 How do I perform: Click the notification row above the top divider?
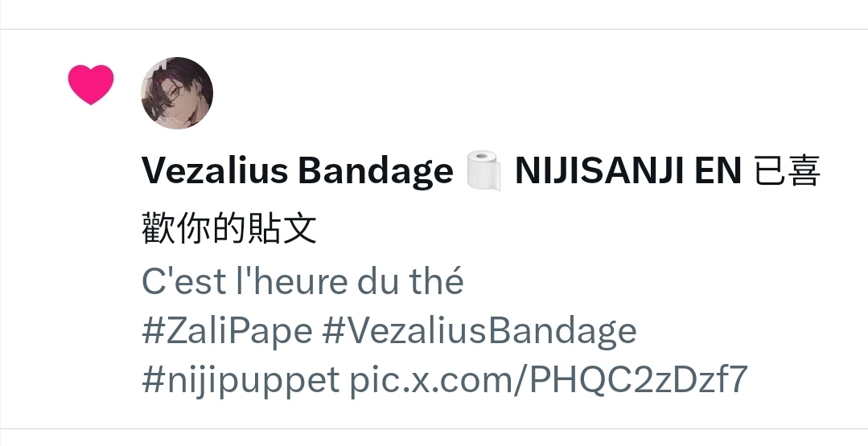434,14
